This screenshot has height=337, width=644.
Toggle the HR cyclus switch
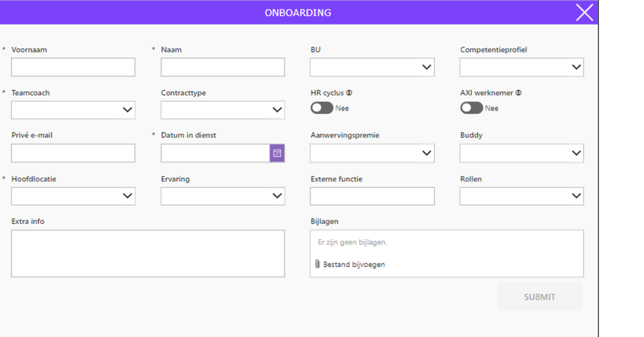[322, 108]
